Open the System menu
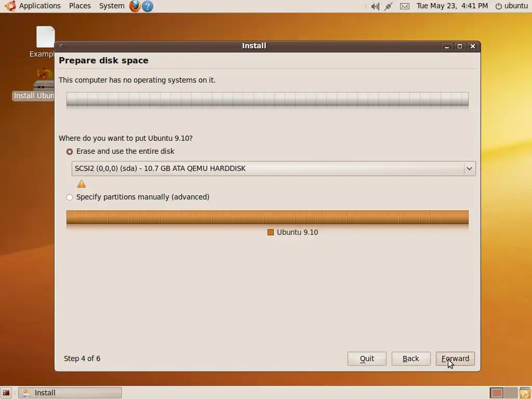 click(112, 6)
